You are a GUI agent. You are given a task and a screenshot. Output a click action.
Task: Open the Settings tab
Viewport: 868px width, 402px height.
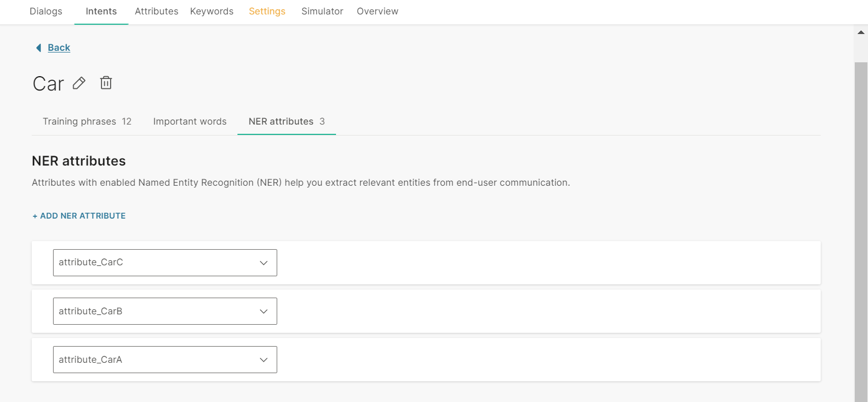coord(267,12)
